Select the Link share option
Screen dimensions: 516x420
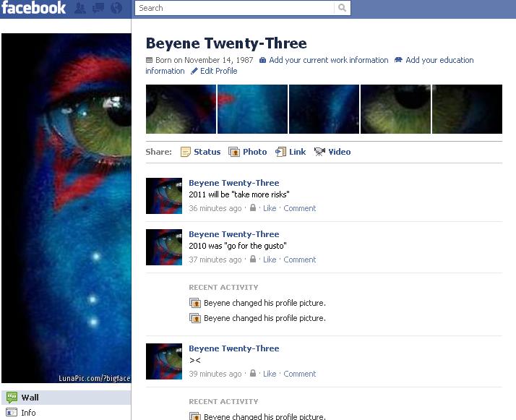point(298,152)
